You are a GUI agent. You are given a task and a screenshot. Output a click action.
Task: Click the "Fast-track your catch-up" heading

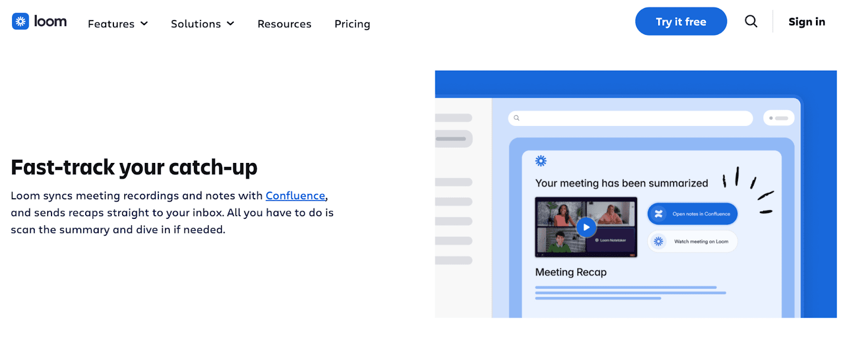(x=134, y=167)
